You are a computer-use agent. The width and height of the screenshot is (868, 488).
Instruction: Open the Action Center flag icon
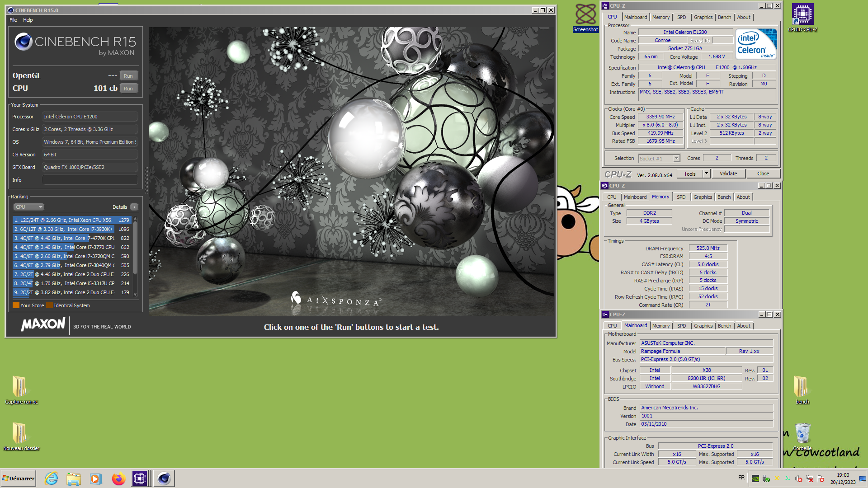tap(821, 479)
